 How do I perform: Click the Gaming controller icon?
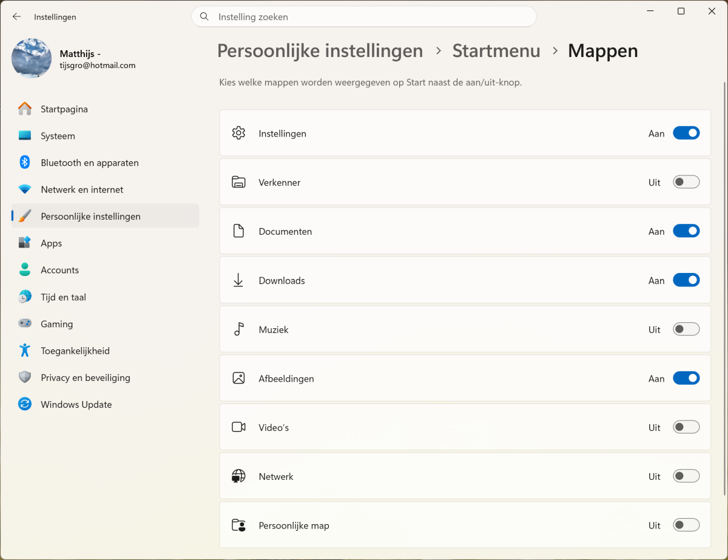click(x=25, y=324)
